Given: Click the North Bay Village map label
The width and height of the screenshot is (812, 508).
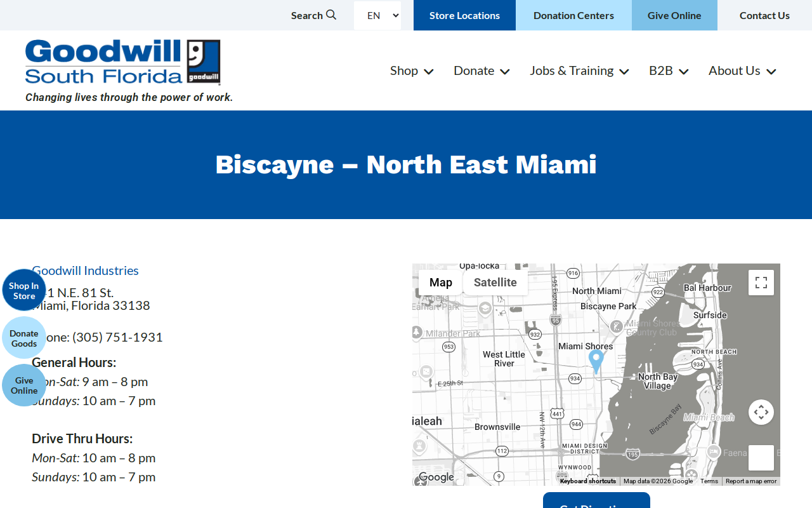Looking at the screenshot, I should pos(658,381).
